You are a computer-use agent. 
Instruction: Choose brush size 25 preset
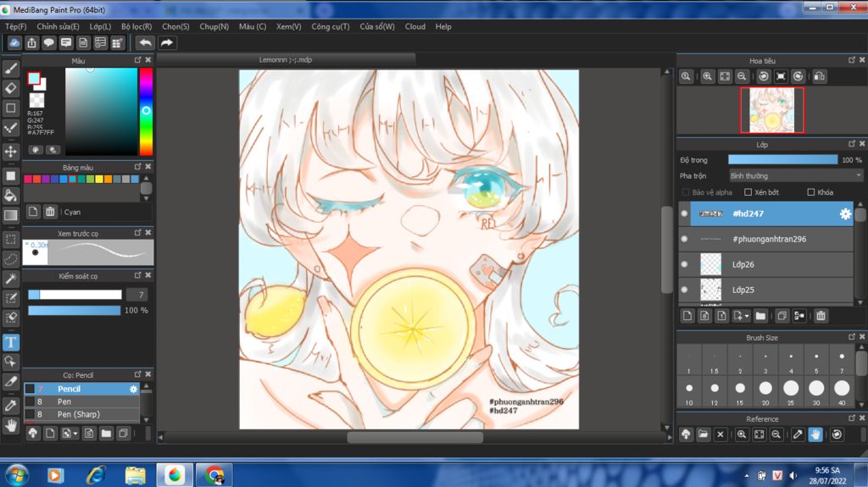791,392
